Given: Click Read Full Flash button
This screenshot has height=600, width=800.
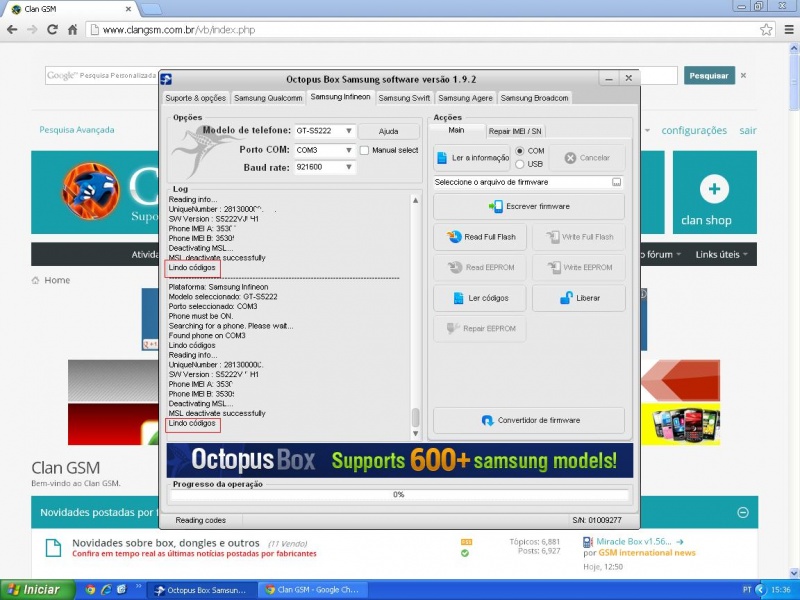Looking at the screenshot, I should [x=480, y=237].
